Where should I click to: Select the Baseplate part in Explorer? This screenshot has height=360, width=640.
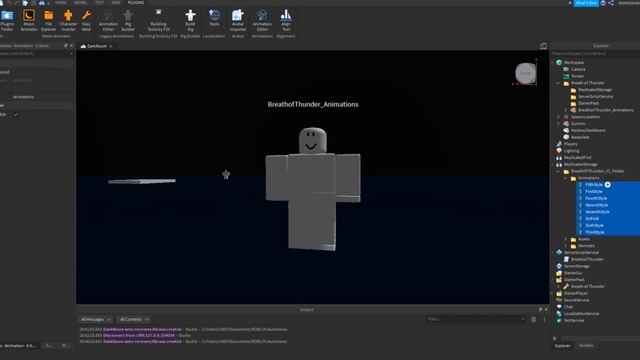click(580, 137)
